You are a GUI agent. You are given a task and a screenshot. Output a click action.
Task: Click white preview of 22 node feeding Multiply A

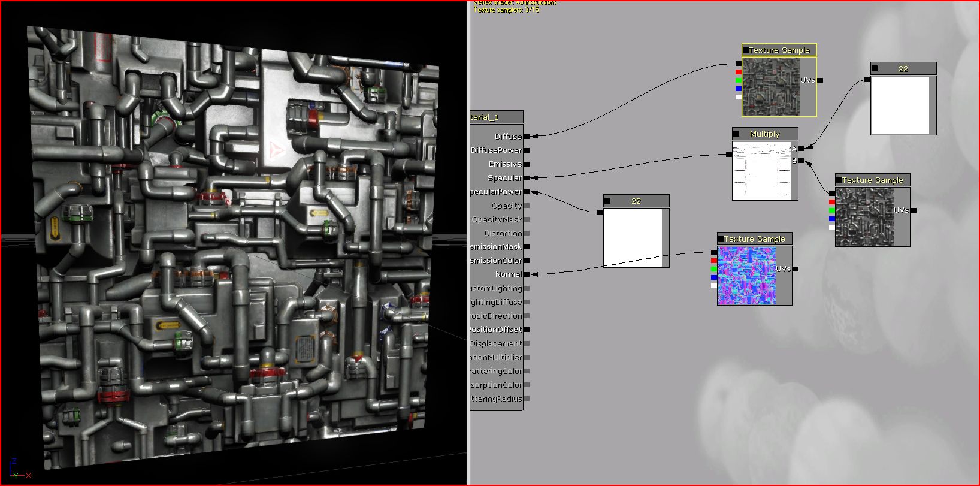[900, 105]
